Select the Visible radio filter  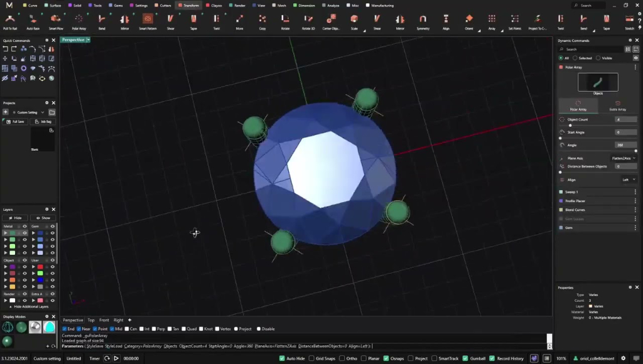point(598,58)
